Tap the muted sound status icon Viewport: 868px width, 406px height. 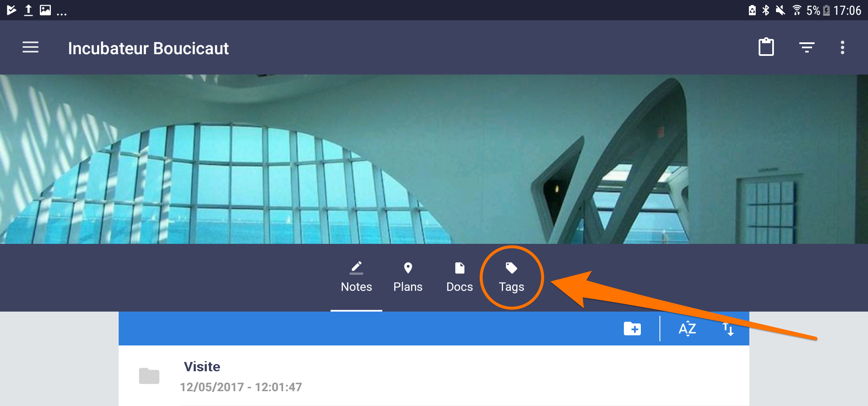pyautogui.click(x=780, y=10)
